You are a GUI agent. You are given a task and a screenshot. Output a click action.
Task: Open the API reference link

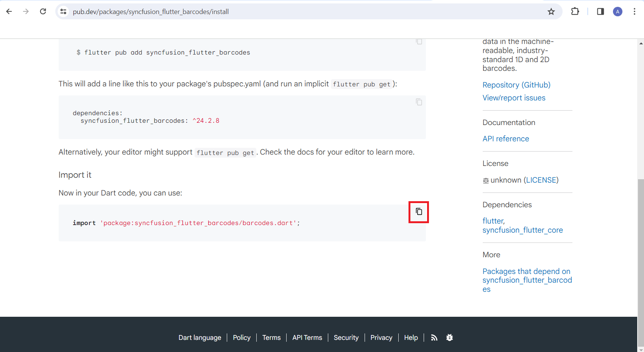point(506,139)
